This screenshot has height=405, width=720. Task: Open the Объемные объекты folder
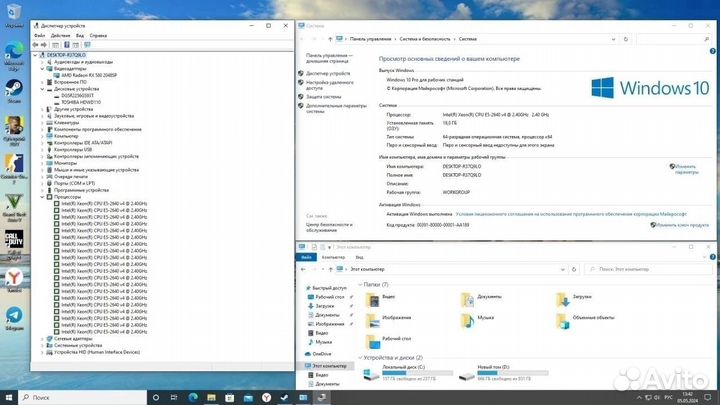coord(585,321)
